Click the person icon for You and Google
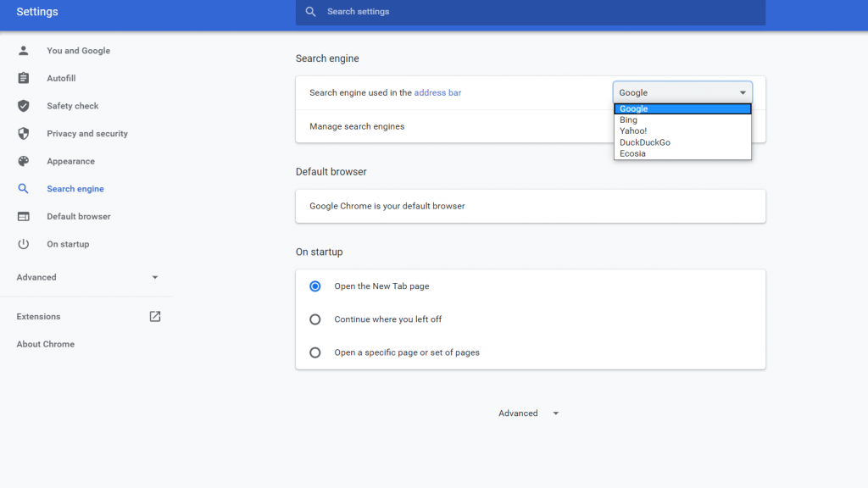Viewport: 868px width, 488px height. coord(24,51)
